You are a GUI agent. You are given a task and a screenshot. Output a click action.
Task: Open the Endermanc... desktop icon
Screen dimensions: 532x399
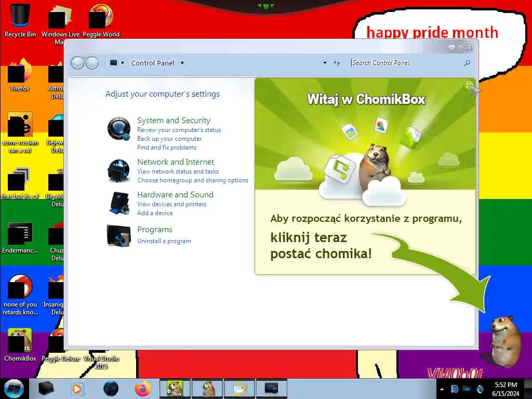pos(20,237)
